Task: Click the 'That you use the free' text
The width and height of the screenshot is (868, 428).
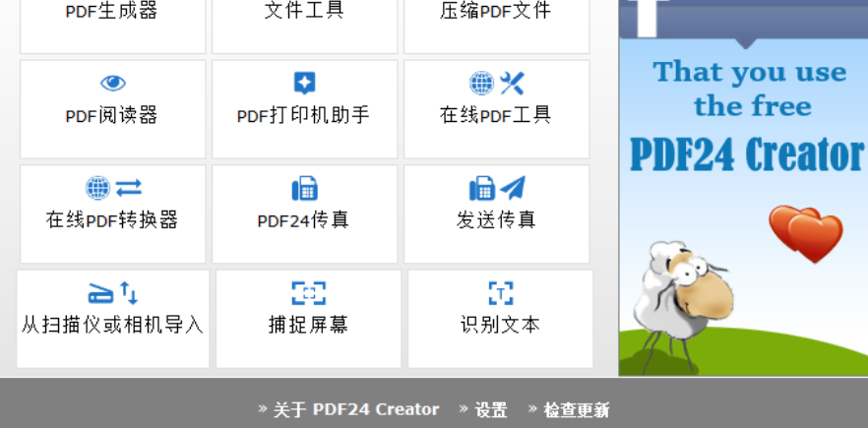Action: click(750, 89)
